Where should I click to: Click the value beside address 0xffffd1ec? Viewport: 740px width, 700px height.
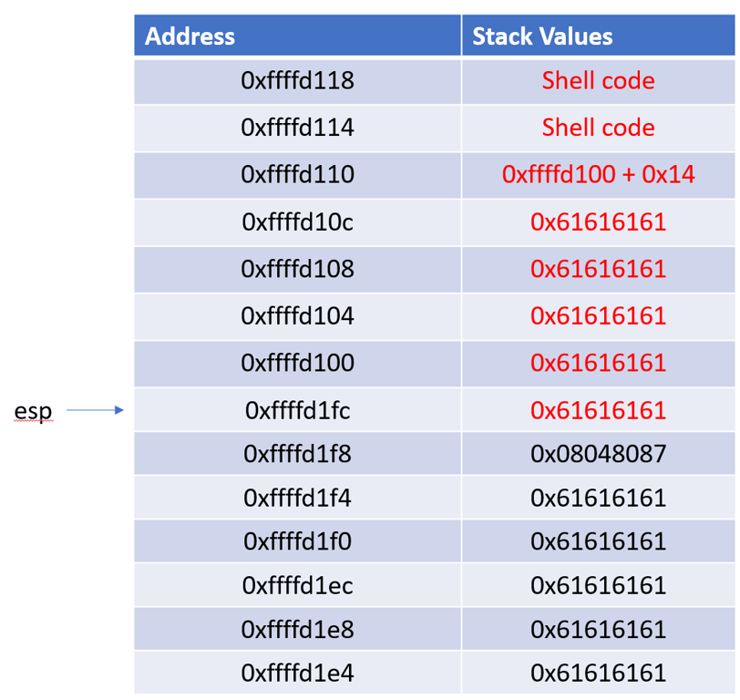598,585
